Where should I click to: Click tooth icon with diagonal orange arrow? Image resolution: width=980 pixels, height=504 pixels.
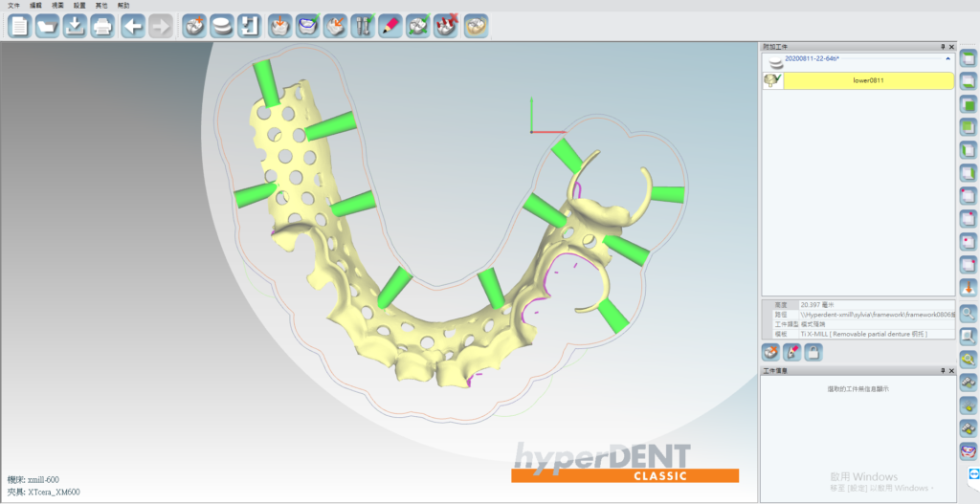tap(335, 26)
